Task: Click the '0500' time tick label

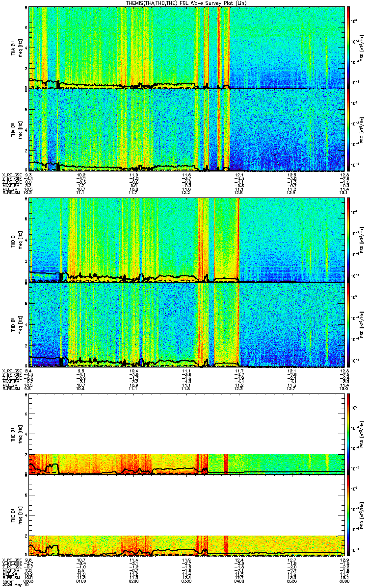Action: pyautogui.click(x=292, y=581)
